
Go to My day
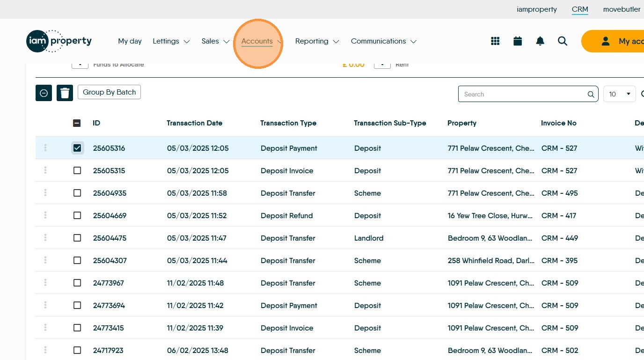click(x=130, y=41)
